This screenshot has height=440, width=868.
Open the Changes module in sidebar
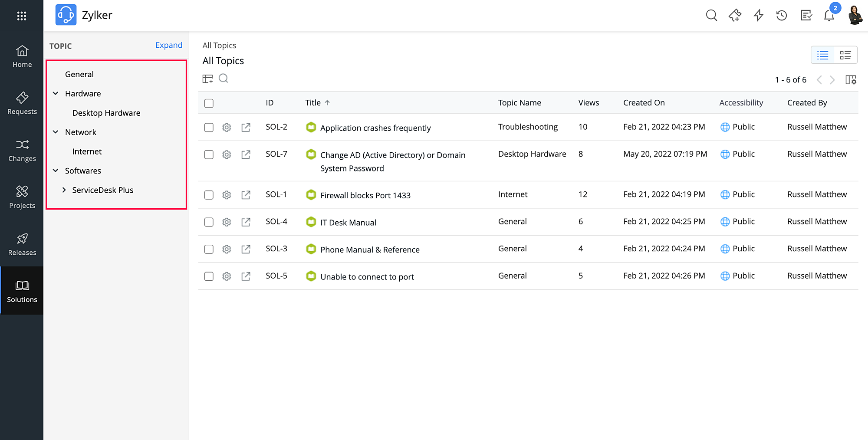22,150
